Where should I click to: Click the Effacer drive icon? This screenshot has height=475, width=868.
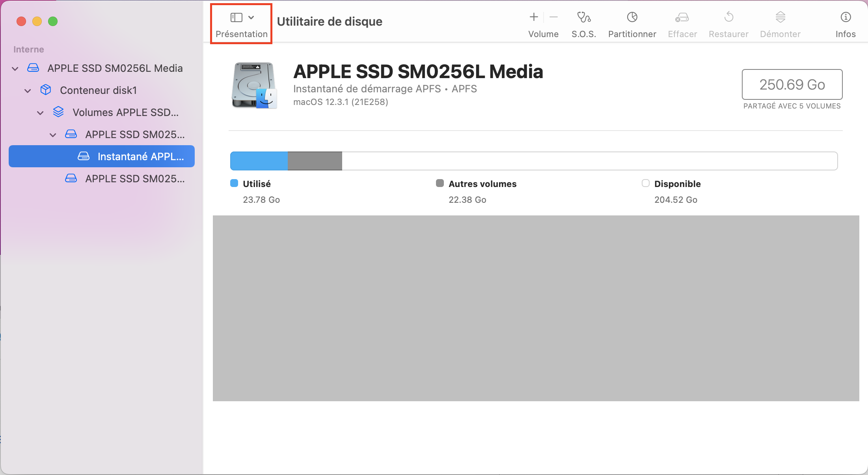(682, 17)
